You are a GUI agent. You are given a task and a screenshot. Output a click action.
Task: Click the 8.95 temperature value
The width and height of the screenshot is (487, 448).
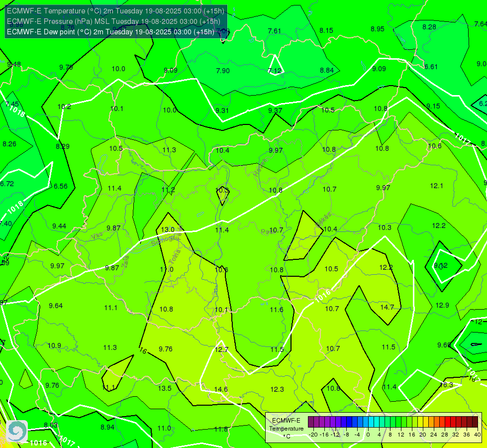point(378,29)
